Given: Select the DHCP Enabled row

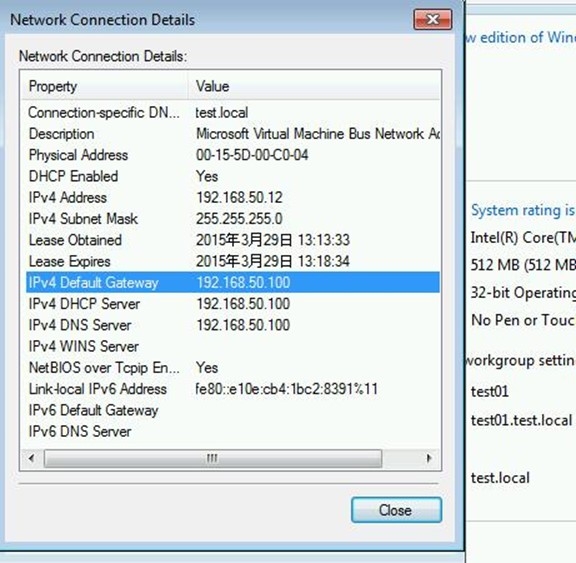Looking at the screenshot, I should (233, 176).
